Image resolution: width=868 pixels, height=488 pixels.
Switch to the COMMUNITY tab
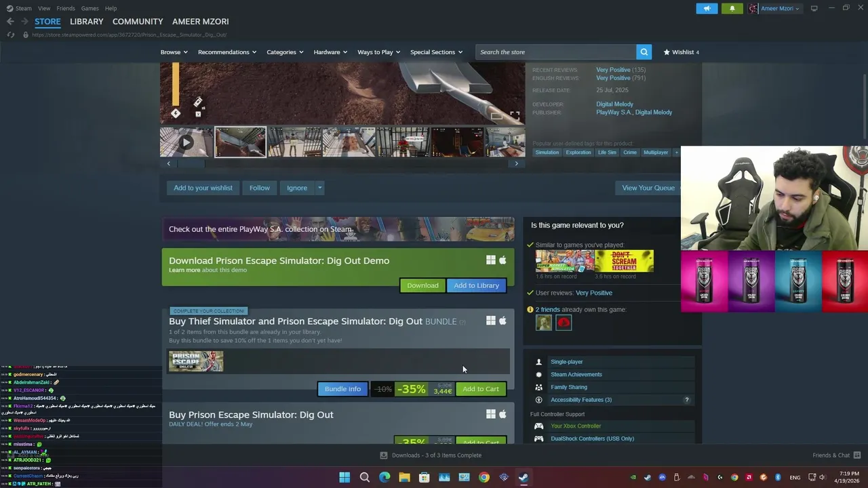[x=138, y=22]
